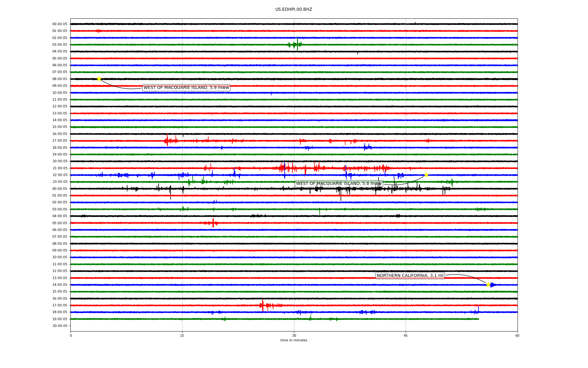Image resolution: width=588 pixels, height=368 pixels.
Task: Click the yellow star on the 08:00:05 trace
Action: (99, 79)
